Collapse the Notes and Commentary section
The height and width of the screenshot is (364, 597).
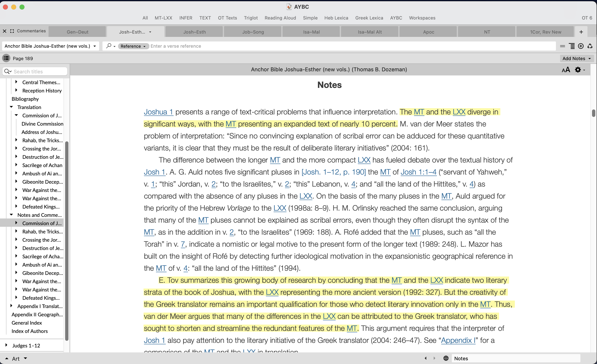tap(11, 215)
